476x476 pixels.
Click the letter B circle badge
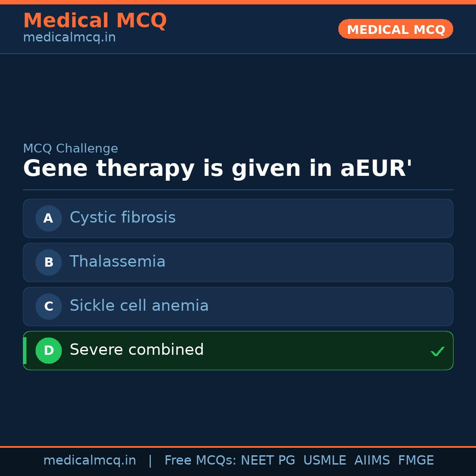[x=48, y=262]
